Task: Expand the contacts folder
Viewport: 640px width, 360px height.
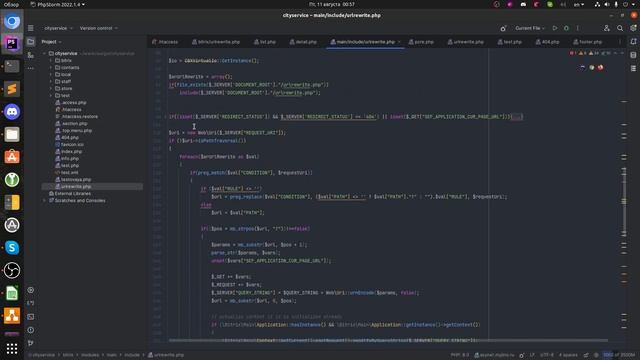Action: click(x=51, y=67)
